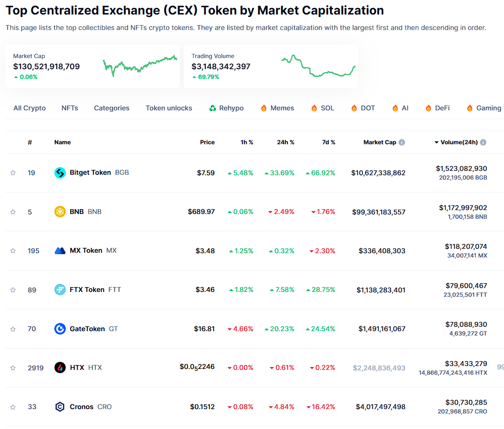Open the Volume(24h) column info tooltip
504x429 pixels.
point(483,142)
